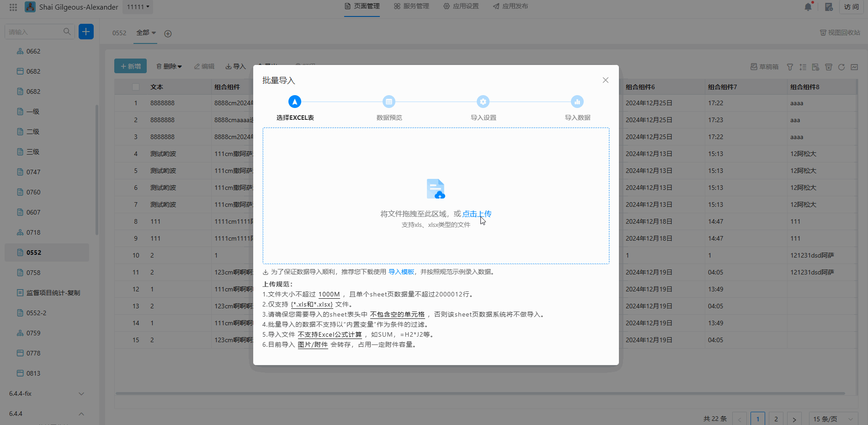Open the row height sort icon

(x=803, y=67)
